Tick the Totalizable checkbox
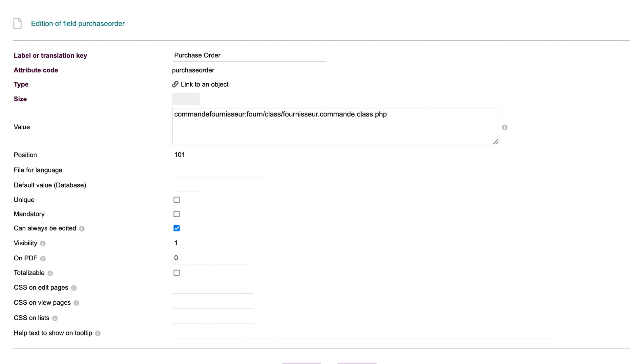630x364 pixels. [177, 273]
